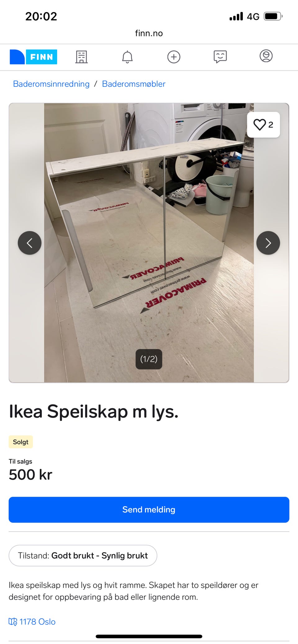Tap the home indicator bar at bottom
Viewport: 298px width, 644px height.
tap(149, 637)
